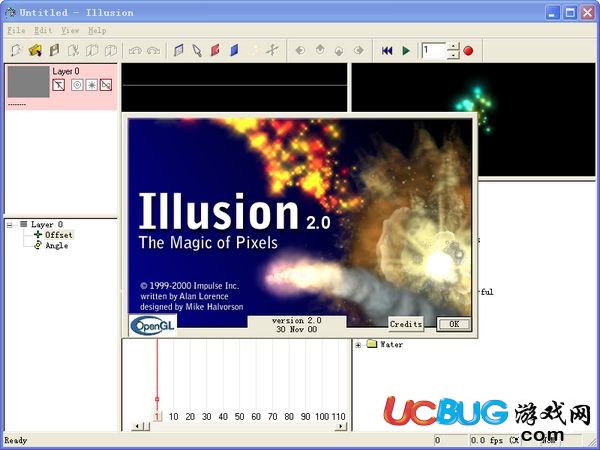Click the last crossed-out icon on Layer 0

click(106, 85)
